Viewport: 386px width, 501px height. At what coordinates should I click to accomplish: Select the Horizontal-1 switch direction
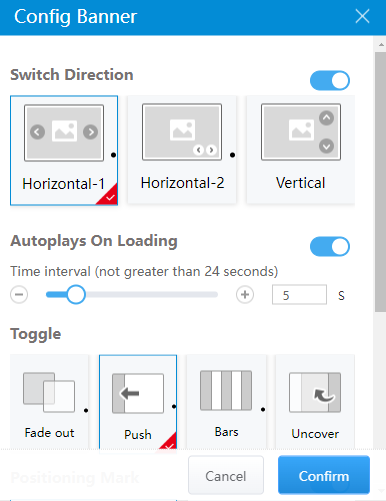tap(64, 150)
